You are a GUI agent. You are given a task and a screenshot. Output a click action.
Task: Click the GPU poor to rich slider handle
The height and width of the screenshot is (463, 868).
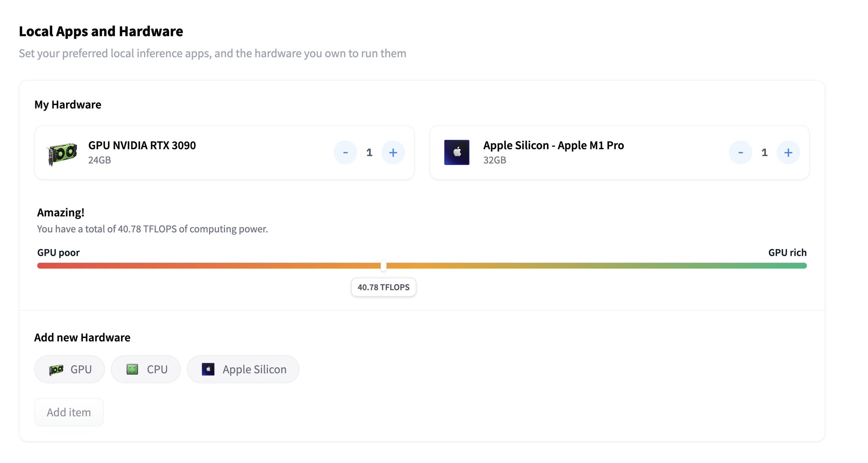click(x=384, y=266)
